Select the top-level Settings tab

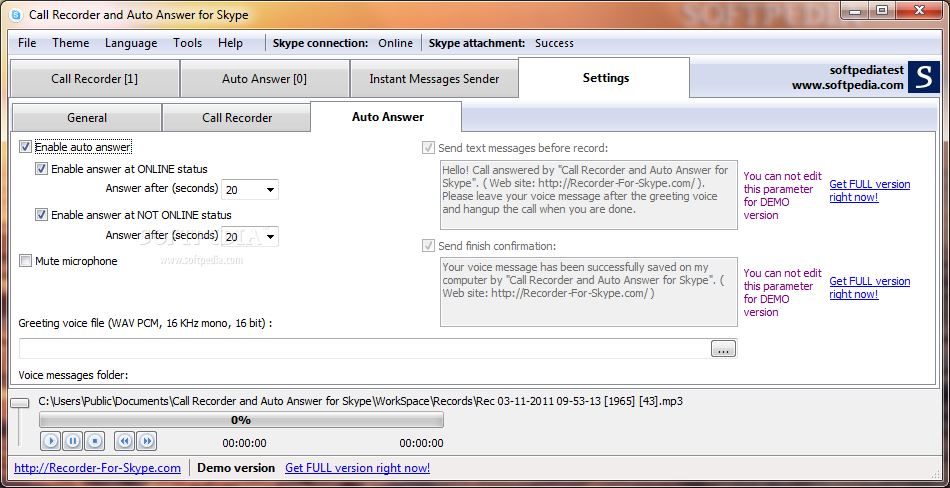pyautogui.click(x=605, y=78)
